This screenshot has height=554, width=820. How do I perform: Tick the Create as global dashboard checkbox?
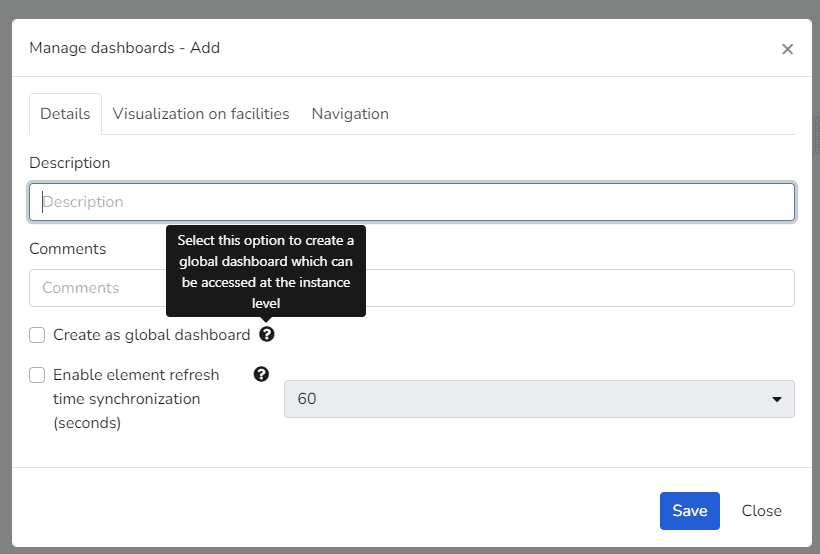pyautogui.click(x=37, y=335)
